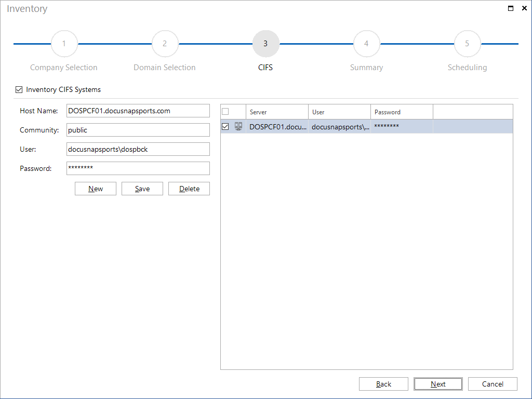Go to step 2 Domain Selection circle
Screen dimensions: 532x399
165,44
